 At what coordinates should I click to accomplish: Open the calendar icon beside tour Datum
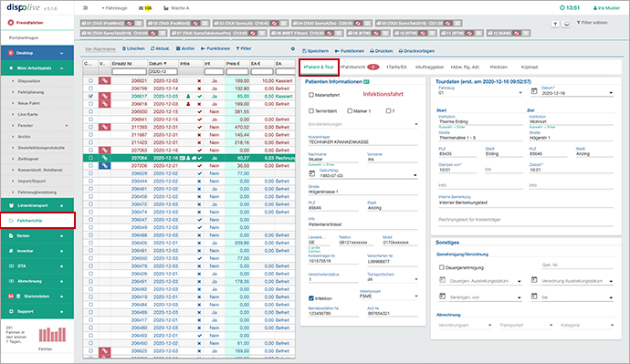534,91
